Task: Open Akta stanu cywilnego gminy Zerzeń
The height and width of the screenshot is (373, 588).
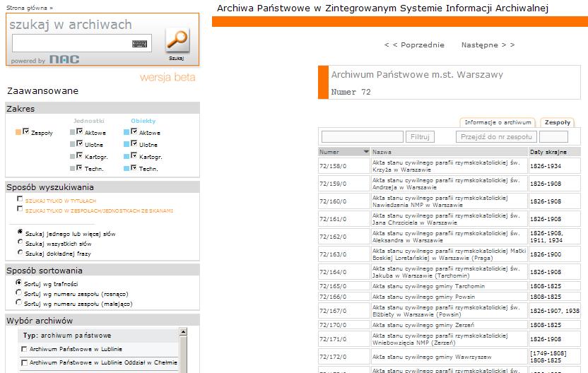Action: (x=423, y=325)
